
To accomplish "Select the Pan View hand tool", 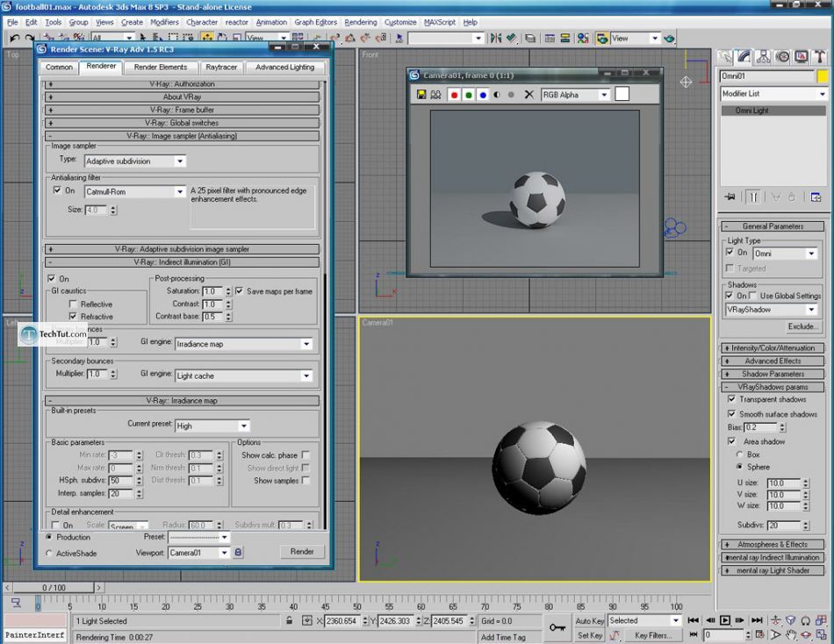I will (791, 634).
